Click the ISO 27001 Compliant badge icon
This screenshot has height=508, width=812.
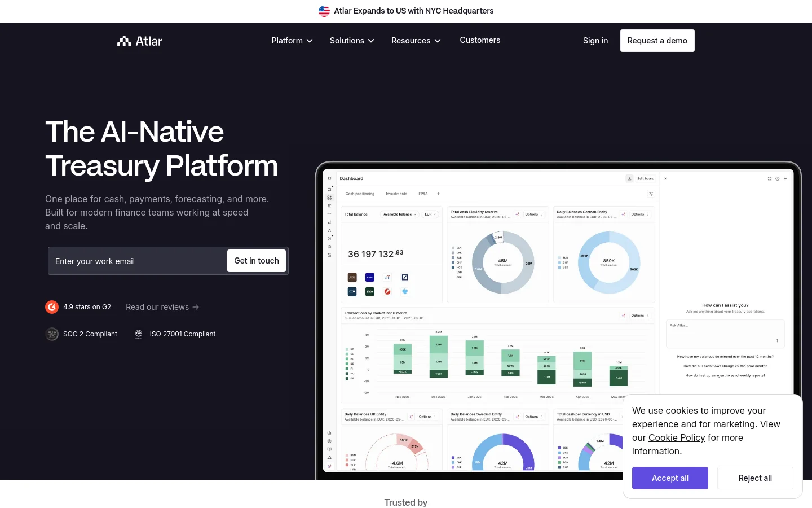pyautogui.click(x=139, y=334)
